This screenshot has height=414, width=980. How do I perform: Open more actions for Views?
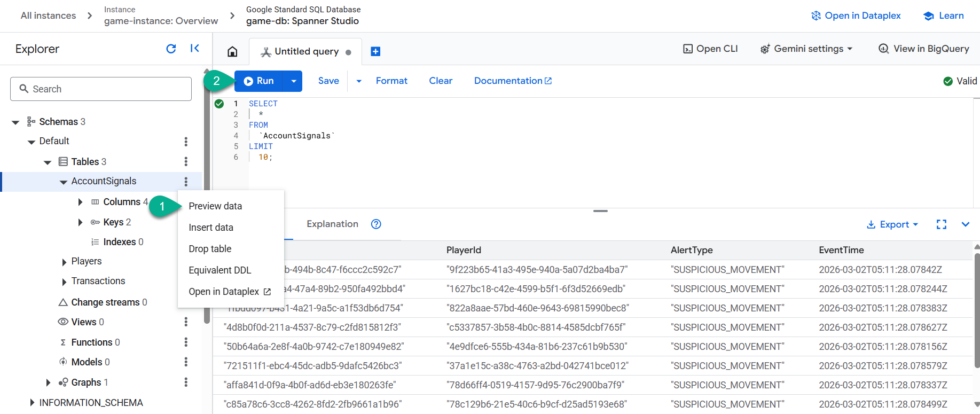click(x=186, y=322)
